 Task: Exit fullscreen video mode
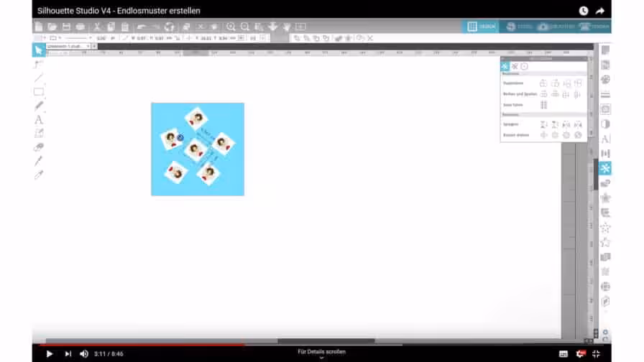(x=596, y=353)
